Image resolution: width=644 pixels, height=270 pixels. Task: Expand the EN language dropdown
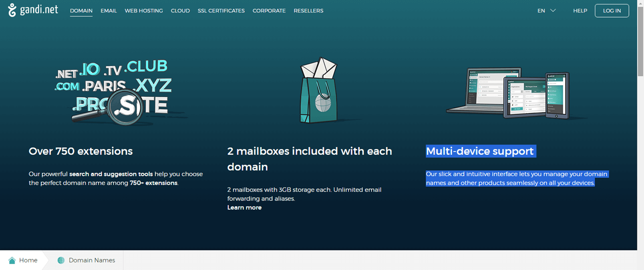[x=546, y=11]
